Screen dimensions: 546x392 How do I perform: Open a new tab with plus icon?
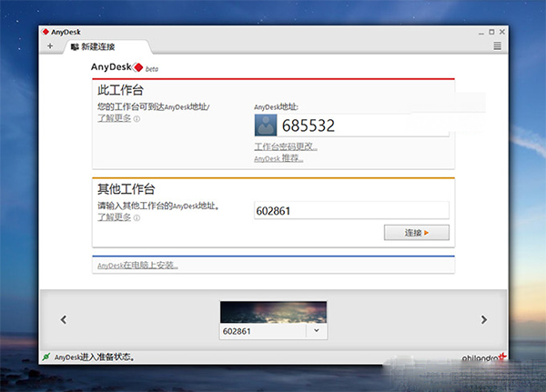[50, 46]
